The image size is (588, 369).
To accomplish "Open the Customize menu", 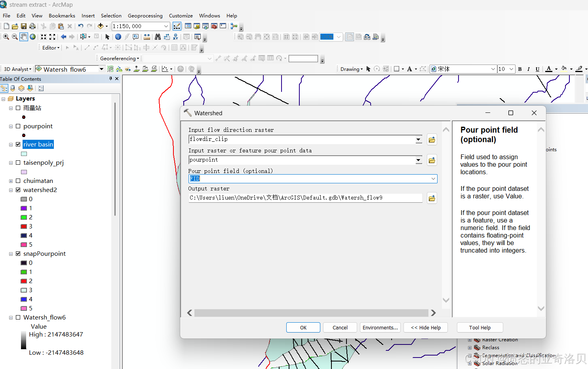I will (181, 15).
